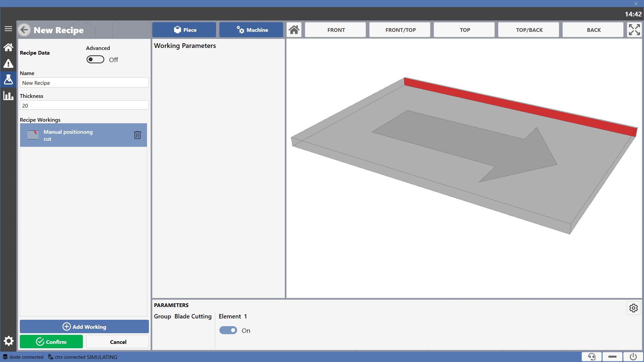Close the application window

tap(636, 4)
